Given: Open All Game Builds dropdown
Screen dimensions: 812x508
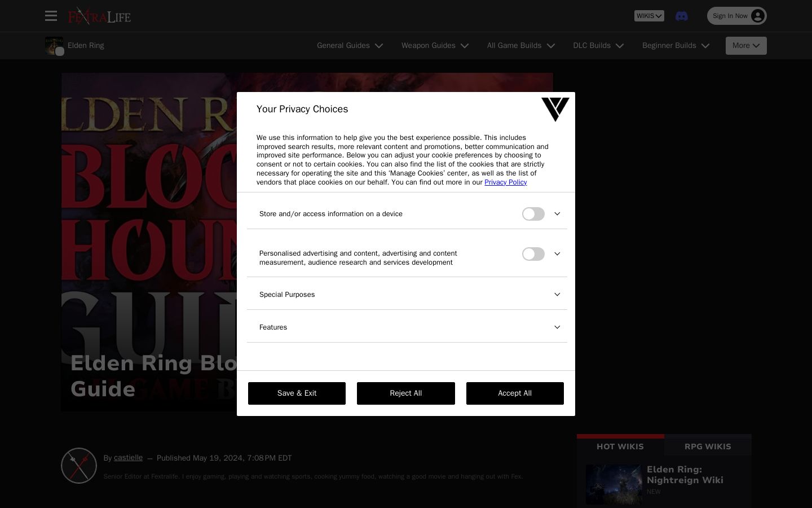Looking at the screenshot, I should (x=521, y=46).
